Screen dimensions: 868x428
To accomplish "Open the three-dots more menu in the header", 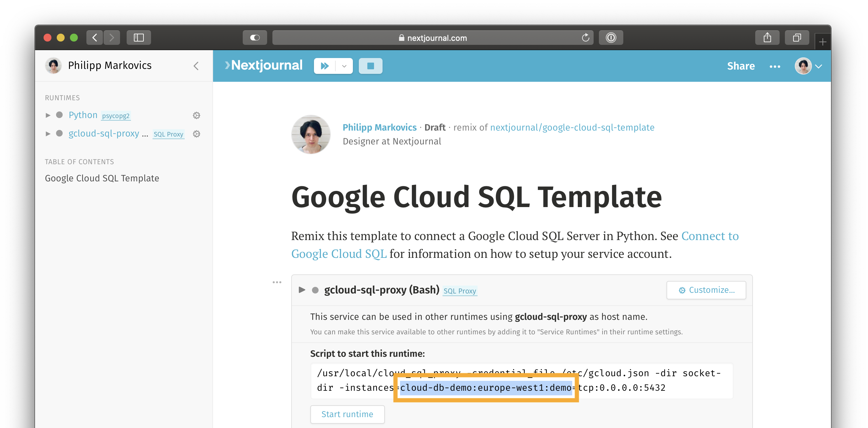I will pos(775,66).
